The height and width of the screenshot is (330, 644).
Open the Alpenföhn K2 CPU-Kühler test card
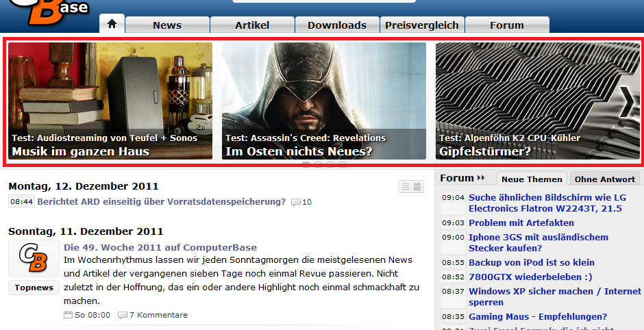point(538,101)
